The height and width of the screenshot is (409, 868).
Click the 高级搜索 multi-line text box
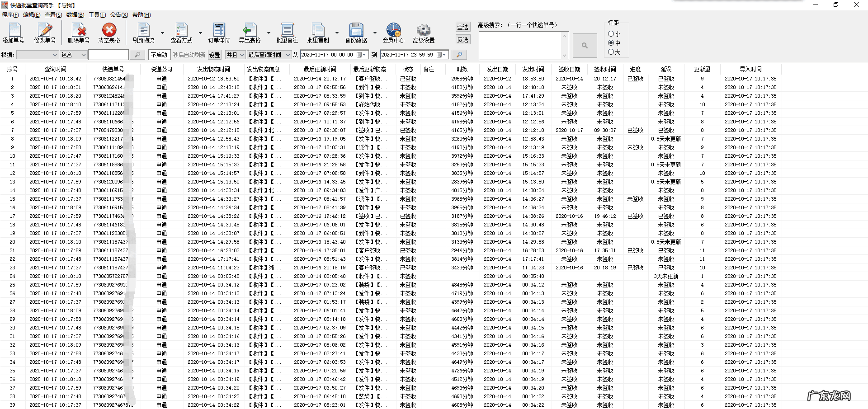520,45
